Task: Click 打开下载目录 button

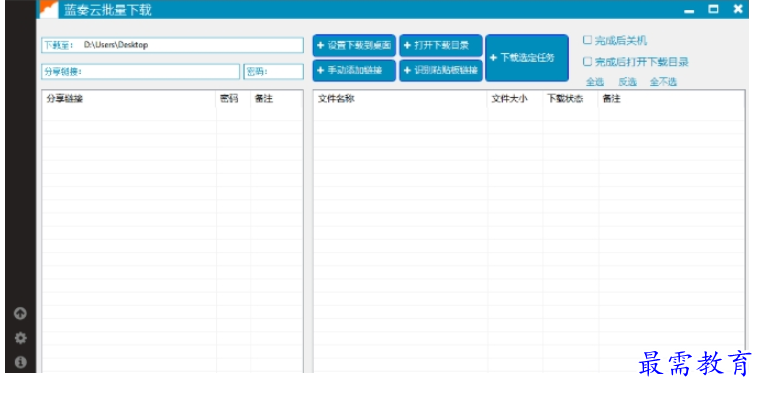Action: tap(441, 46)
